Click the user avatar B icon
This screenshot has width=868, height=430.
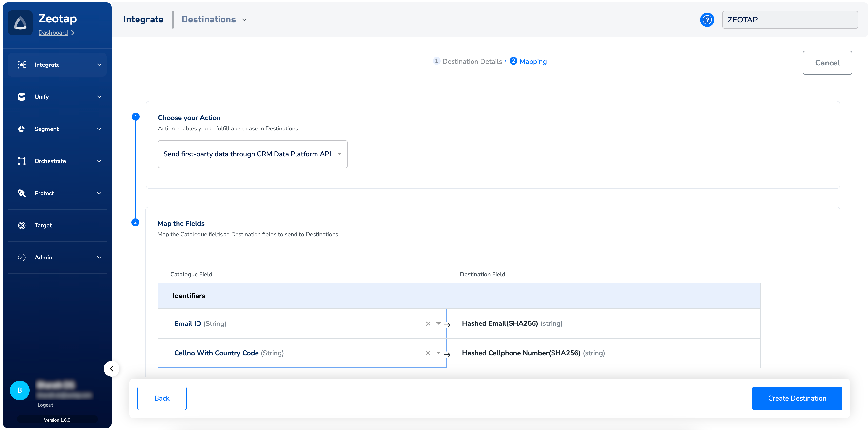(x=20, y=390)
